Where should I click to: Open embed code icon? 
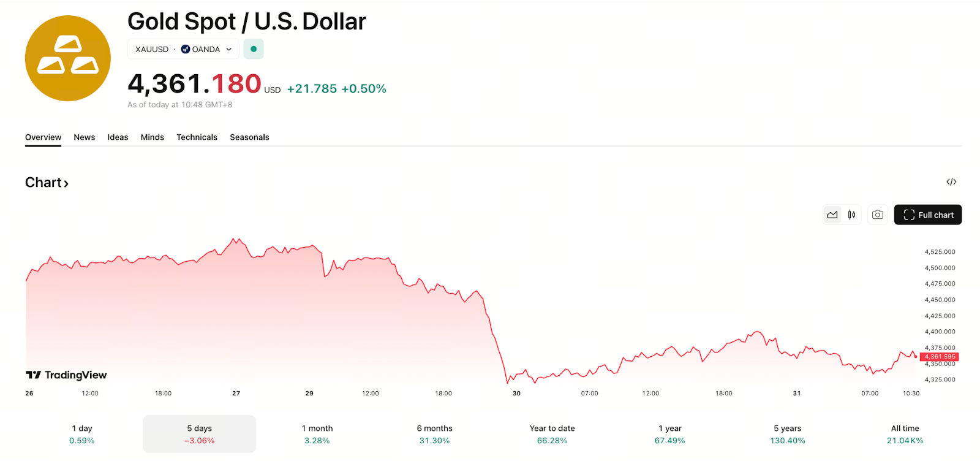951,182
